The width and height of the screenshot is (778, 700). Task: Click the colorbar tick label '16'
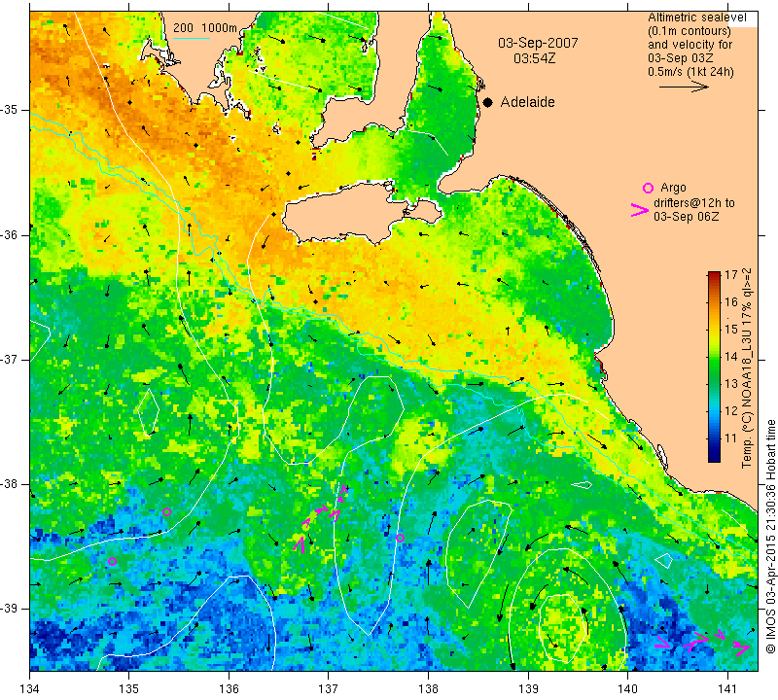(731, 301)
